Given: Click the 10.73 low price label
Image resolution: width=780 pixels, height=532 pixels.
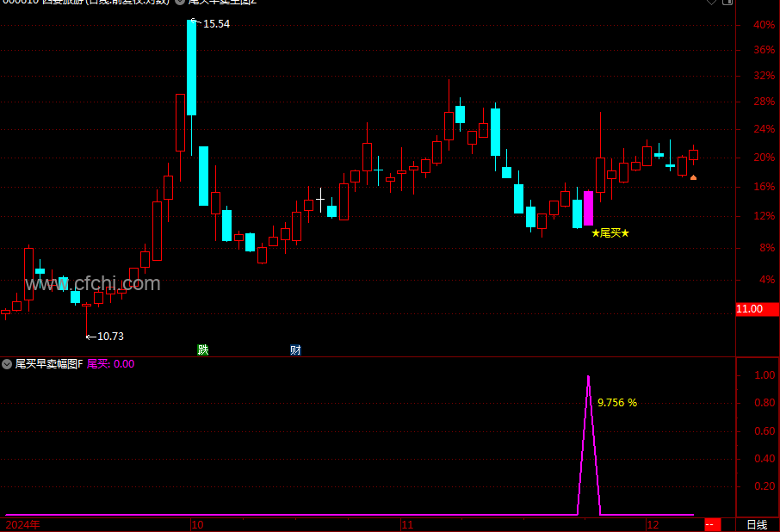Looking at the screenshot, I should point(110,337).
